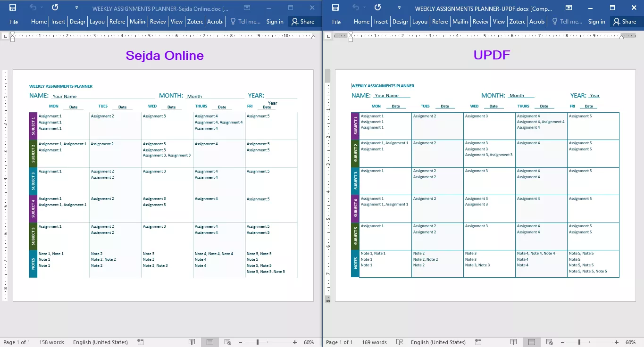The image size is (644, 347).
Task: Undo last action in Sejda Online window
Action: coord(33,8)
